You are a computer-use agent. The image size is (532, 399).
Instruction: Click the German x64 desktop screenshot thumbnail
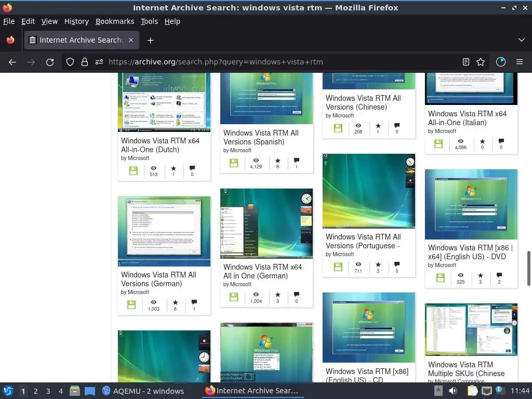(x=267, y=223)
